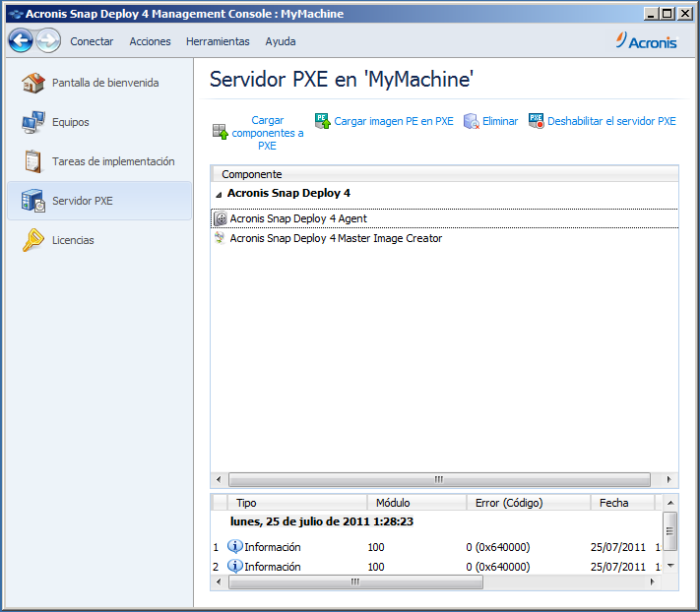Click the log vertical scrollbar up arrow
The height and width of the screenshot is (612, 700).
pyautogui.click(x=670, y=503)
